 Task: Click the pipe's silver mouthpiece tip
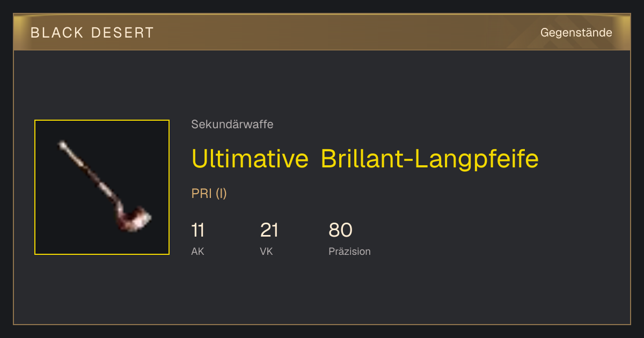62,144
